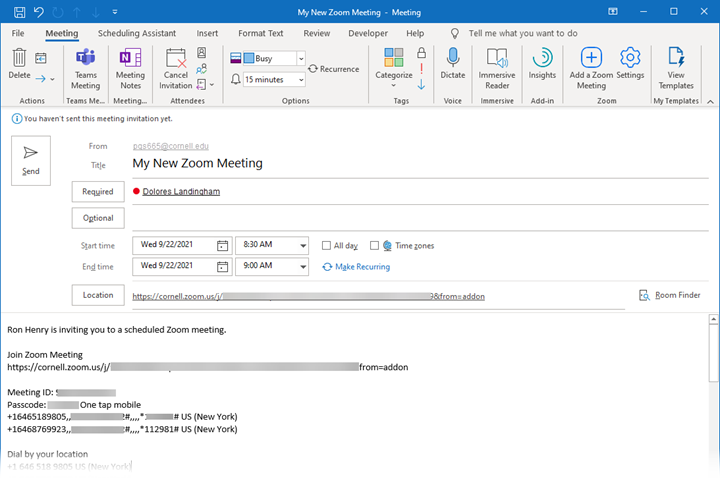720x479 pixels.
Task: Open the End date calendar picker
Action: [x=222, y=267]
